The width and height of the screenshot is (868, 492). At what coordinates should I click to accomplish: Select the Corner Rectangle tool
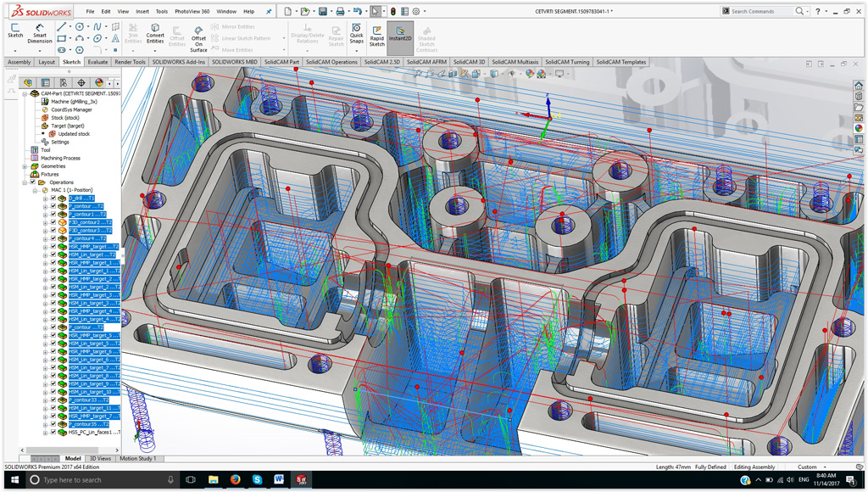pos(61,38)
